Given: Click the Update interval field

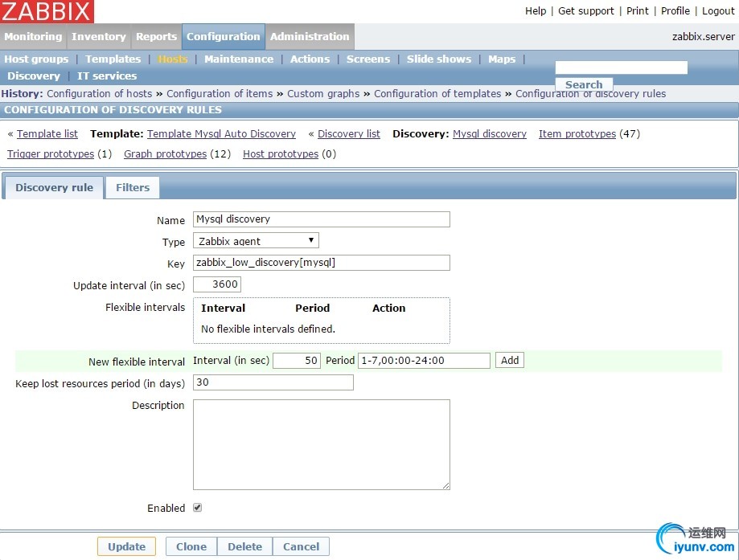Looking at the screenshot, I should (217, 284).
